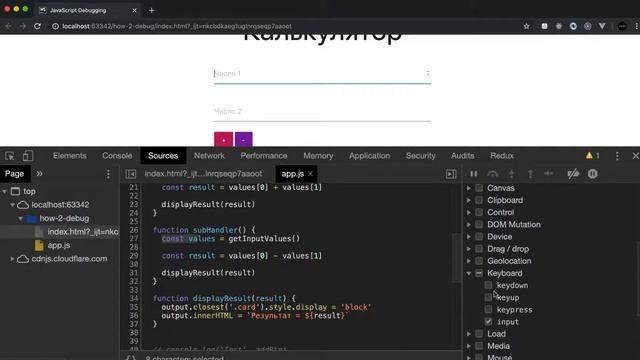Enable the keyup event breakpoint
This screenshot has width=640, height=360.
488,298
